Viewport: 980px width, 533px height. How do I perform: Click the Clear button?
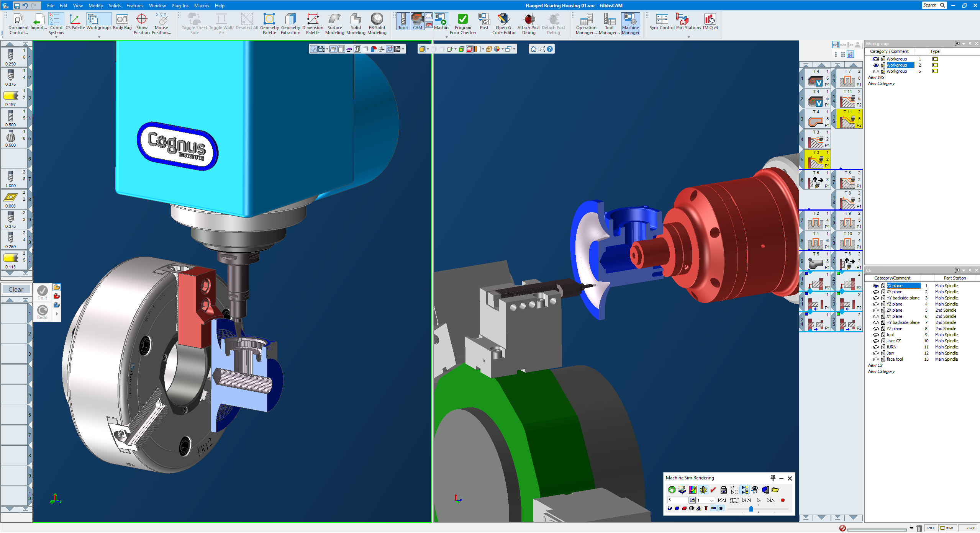coord(16,289)
